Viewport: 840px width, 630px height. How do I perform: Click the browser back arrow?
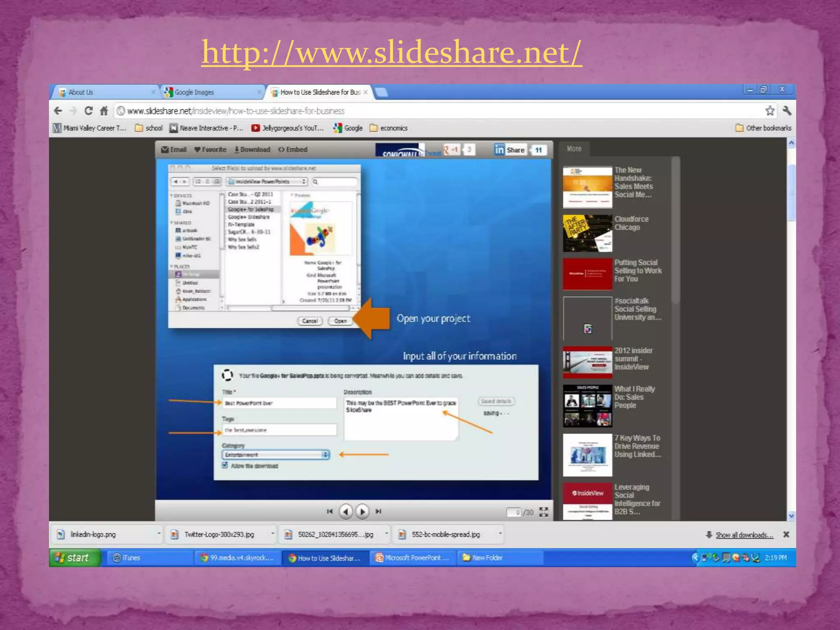[58, 111]
